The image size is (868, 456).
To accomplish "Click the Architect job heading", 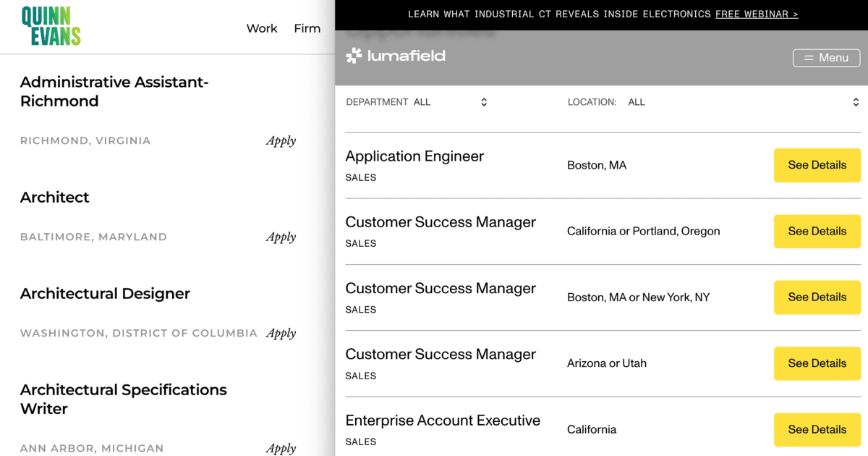I will (54, 197).
